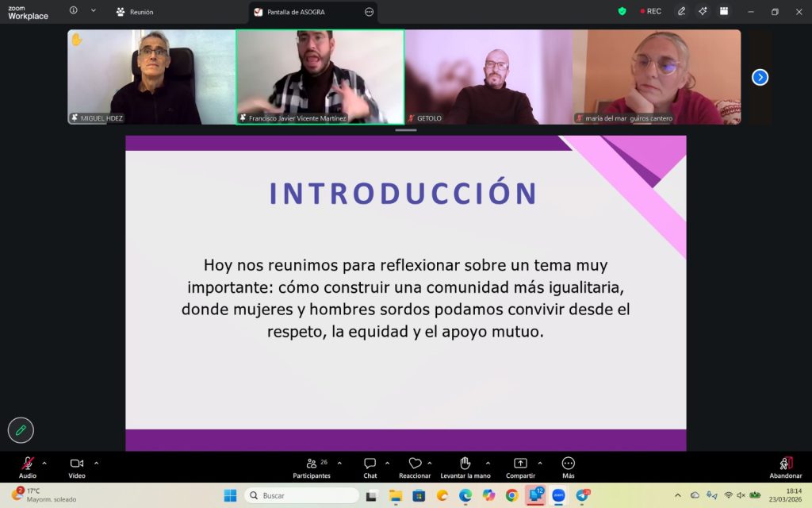Expand the Compartir options arrow
Image resolution: width=812 pixels, height=508 pixels.
click(540, 463)
